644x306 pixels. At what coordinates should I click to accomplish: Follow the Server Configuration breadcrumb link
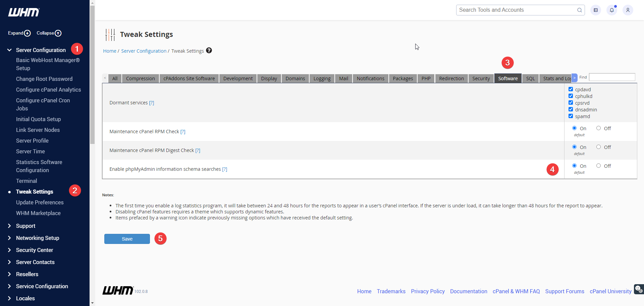pyautogui.click(x=144, y=51)
